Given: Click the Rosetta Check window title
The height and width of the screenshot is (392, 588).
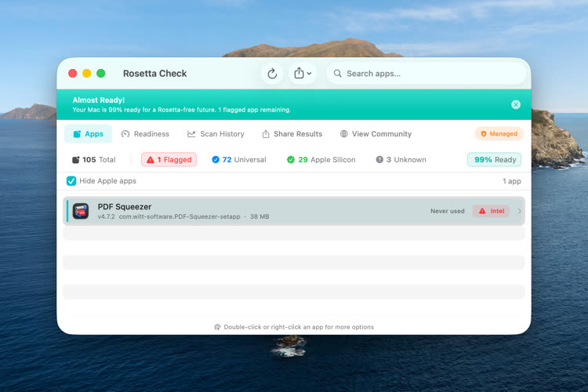Looking at the screenshot, I should [155, 74].
